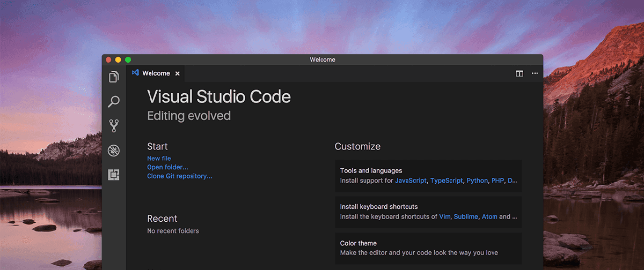Close the Welcome tab
Viewport: 644px width, 270px height.
(178, 73)
